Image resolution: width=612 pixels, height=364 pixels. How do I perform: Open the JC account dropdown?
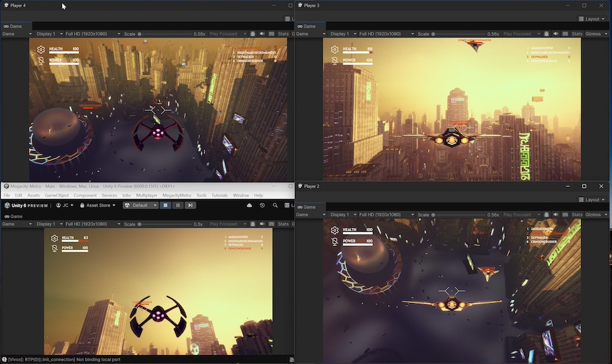[x=65, y=205]
